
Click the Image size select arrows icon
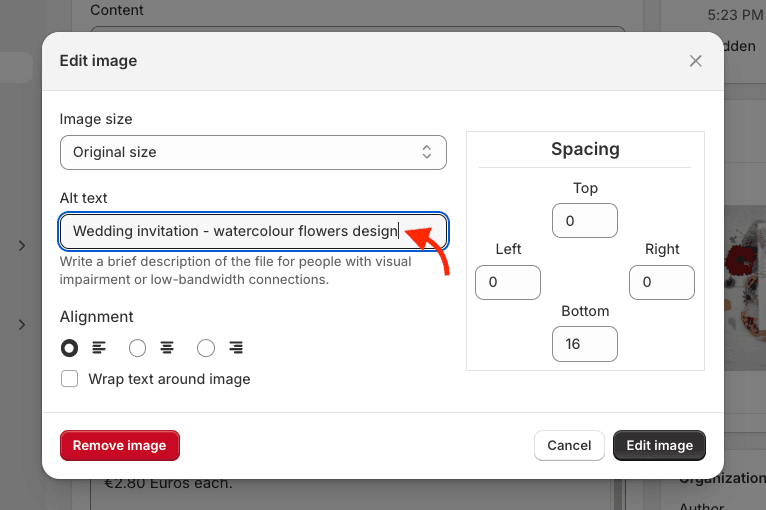point(426,152)
